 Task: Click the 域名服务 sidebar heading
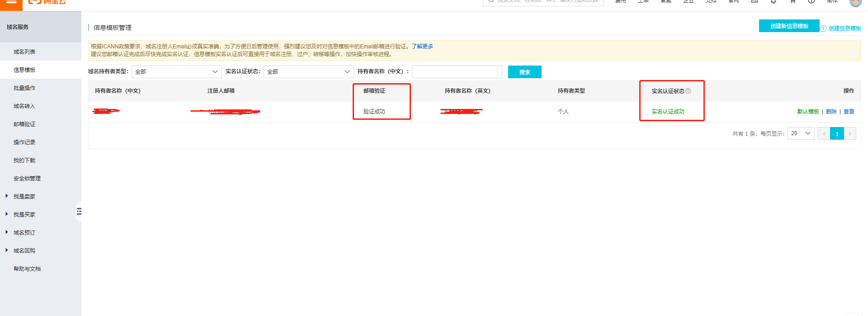coord(18,27)
